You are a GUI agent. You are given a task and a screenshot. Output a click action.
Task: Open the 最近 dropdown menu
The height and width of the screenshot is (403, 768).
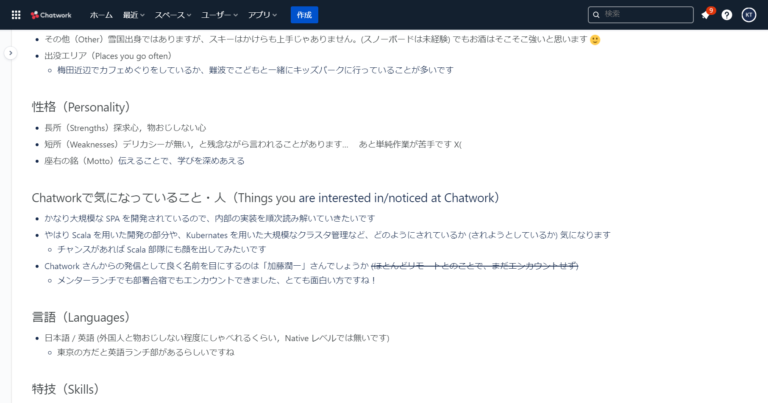(133, 15)
